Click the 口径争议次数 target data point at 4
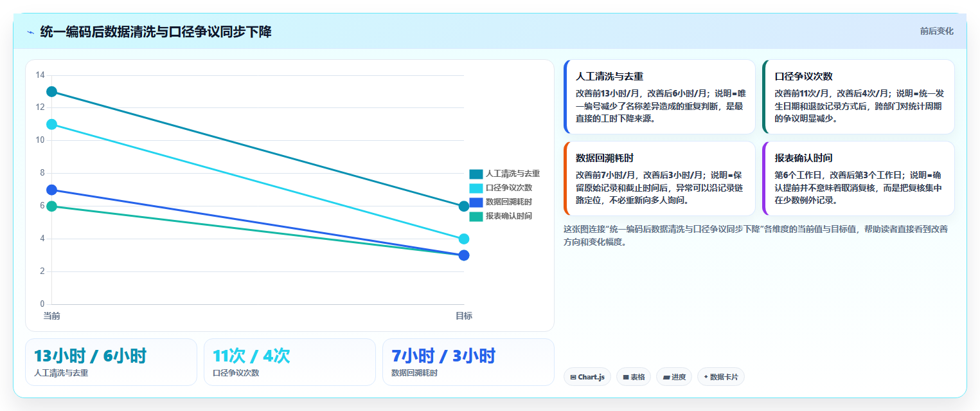The height and width of the screenshot is (411, 980). coord(464,239)
